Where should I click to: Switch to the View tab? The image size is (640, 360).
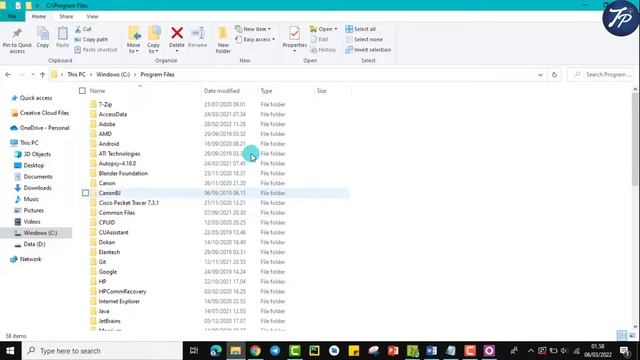(x=92, y=16)
